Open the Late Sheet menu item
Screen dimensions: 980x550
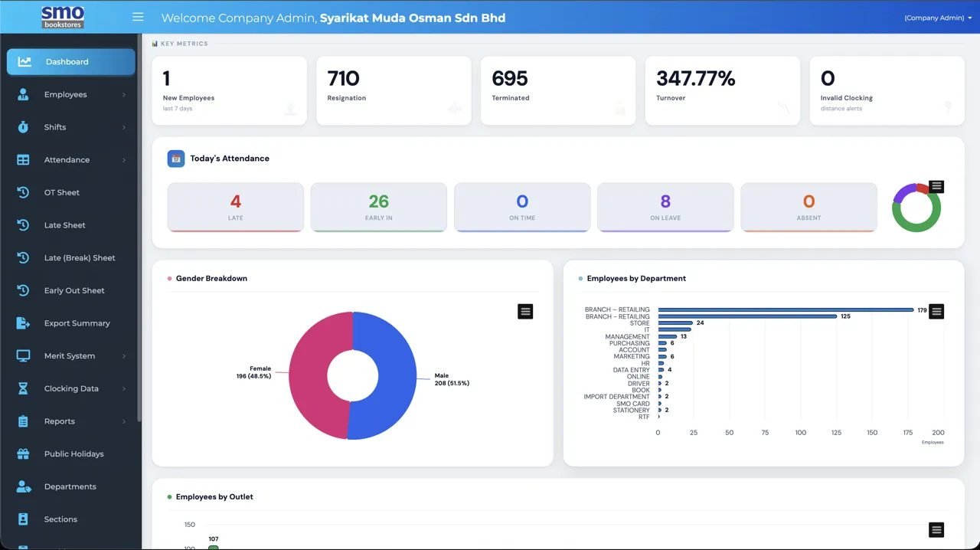71,225
